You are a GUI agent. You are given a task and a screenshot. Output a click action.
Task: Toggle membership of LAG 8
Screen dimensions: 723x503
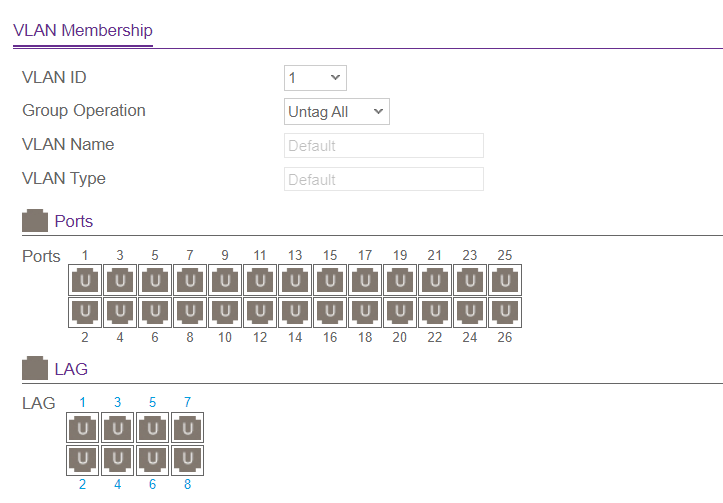click(188, 460)
